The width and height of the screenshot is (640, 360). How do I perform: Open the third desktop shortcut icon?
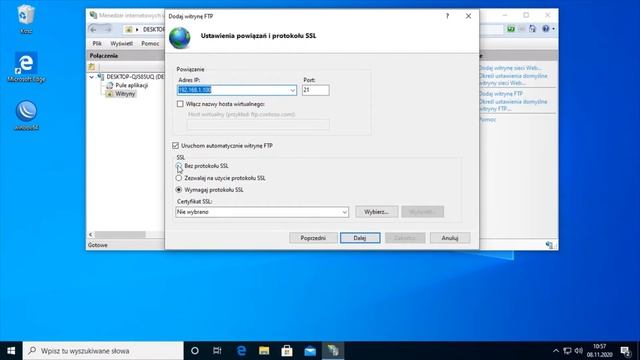(x=26, y=116)
